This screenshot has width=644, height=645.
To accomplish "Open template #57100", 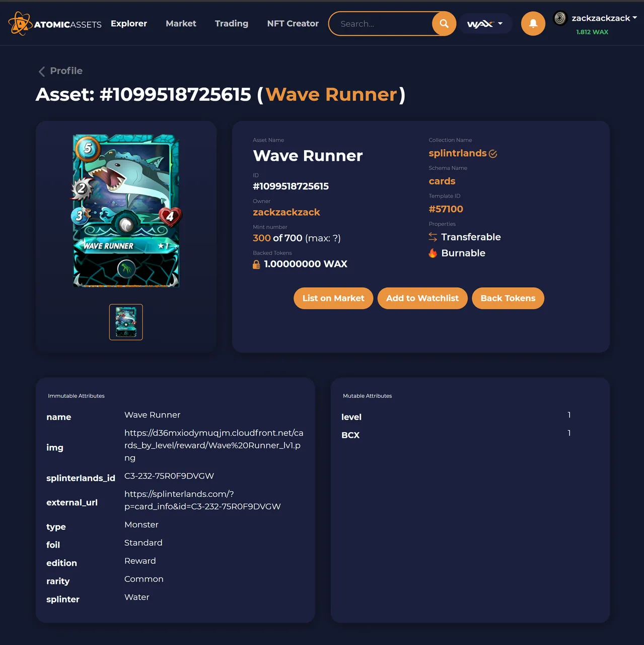I will (x=446, y=209).
